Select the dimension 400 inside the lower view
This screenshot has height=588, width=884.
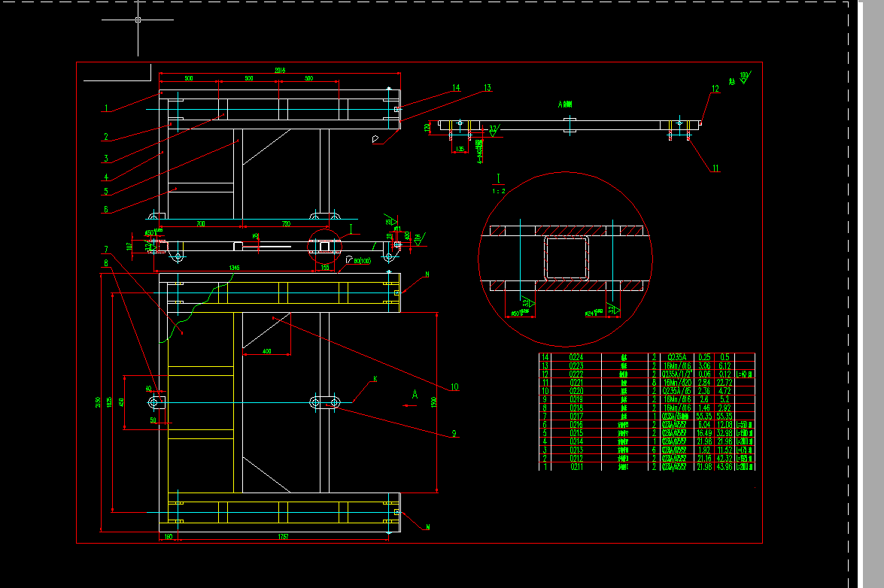pyautogui.click(x=269, y=351)
